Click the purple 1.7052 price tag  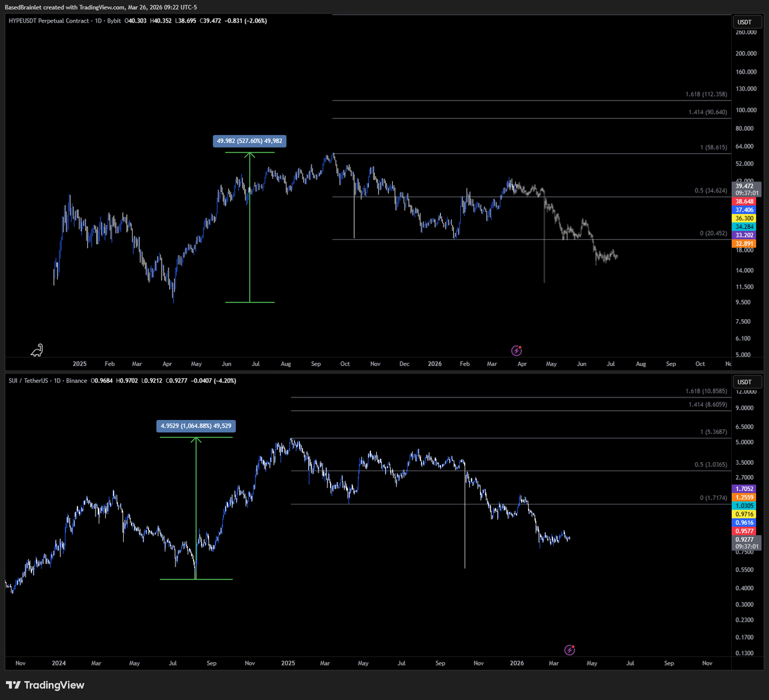pyautogui.click(x=745, y=488)
